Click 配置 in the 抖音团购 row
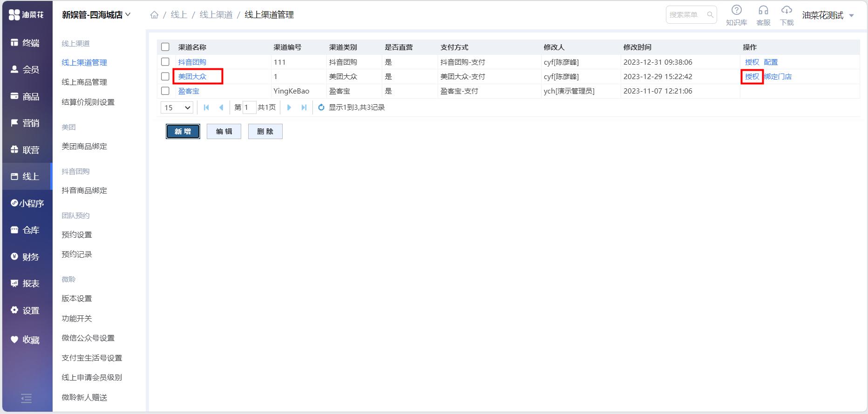The width and height of the screenshot is (868, 414). [771, 62]
